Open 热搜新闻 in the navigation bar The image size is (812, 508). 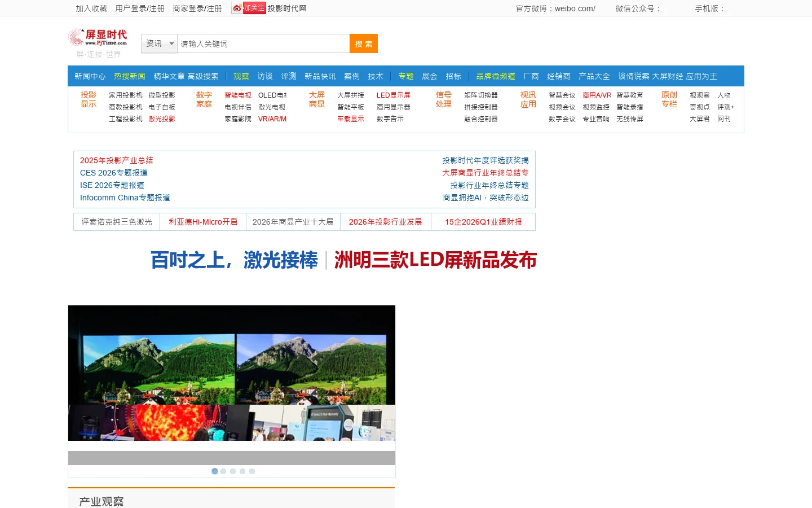point(130,76)
